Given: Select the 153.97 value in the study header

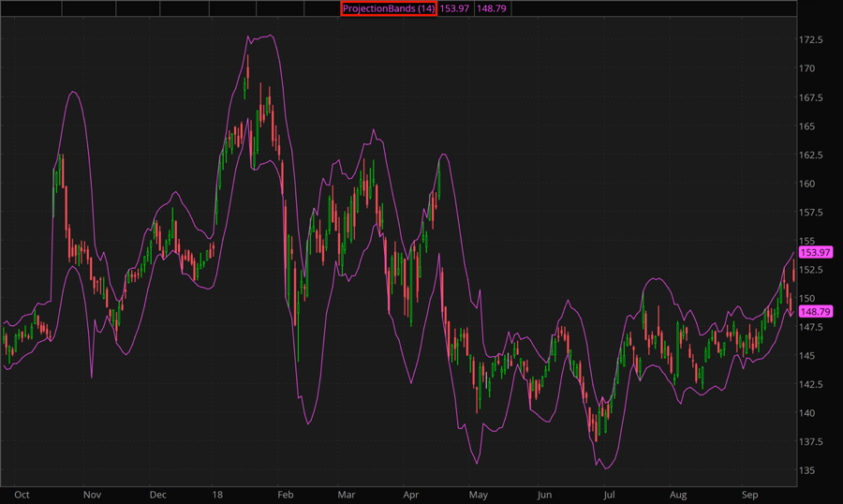Looking at the screenshot, I should (454, 9).
